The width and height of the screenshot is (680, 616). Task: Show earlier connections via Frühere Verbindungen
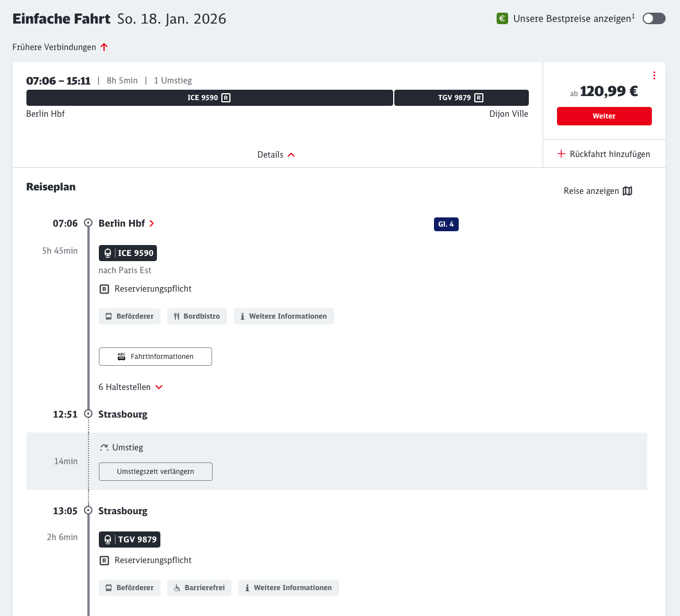pos(60,47)
